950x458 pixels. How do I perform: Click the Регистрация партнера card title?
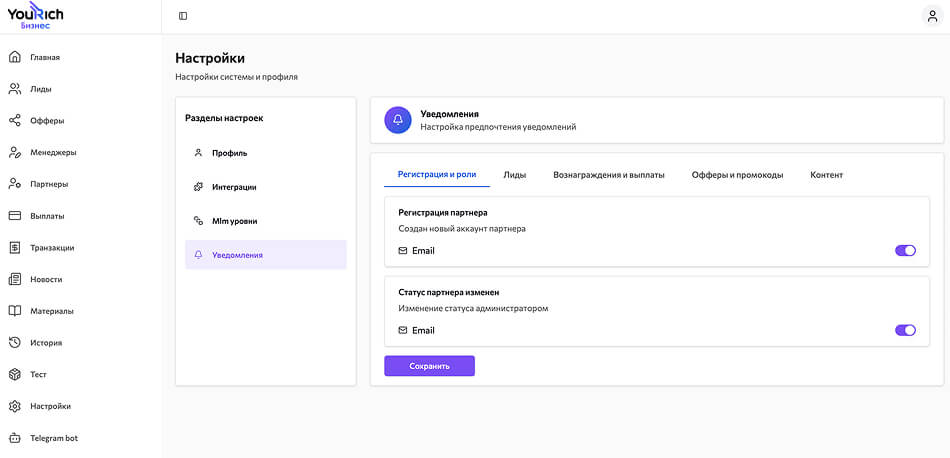coord(443,213)
